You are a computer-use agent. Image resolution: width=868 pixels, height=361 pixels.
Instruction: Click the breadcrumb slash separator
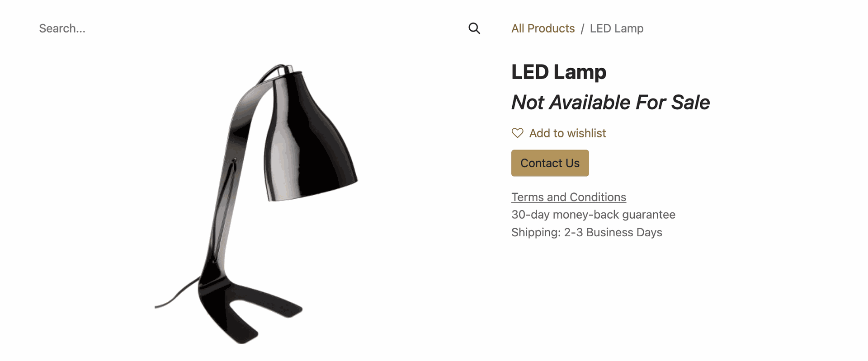582,29
